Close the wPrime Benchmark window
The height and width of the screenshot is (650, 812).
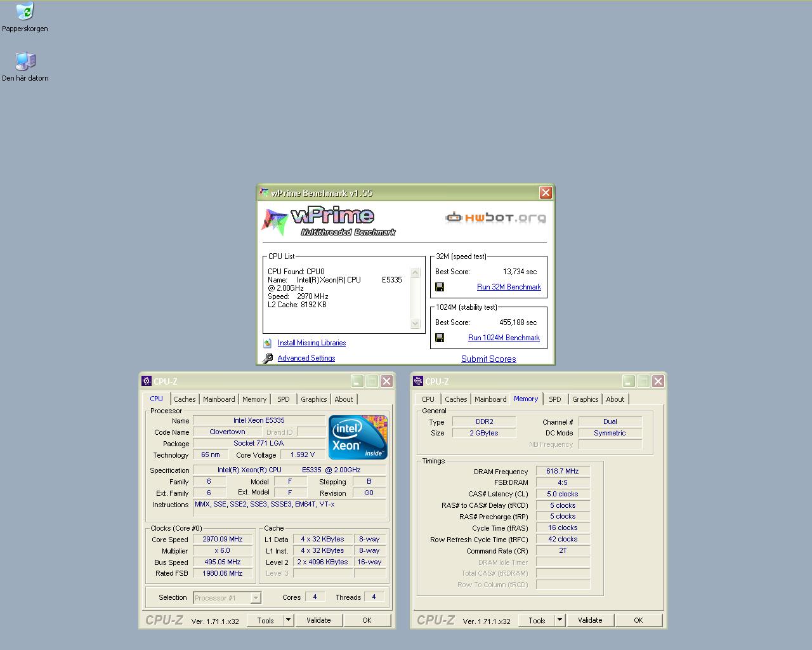tap(546, 192)
